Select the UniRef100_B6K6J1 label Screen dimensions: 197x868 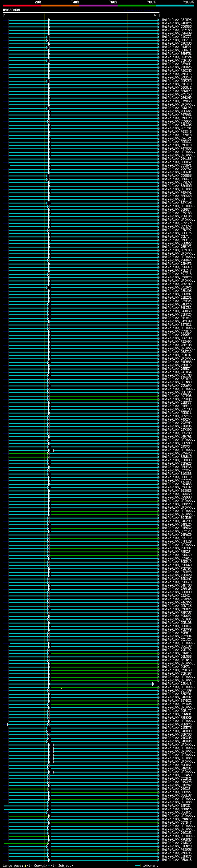(x=177, y=50)
